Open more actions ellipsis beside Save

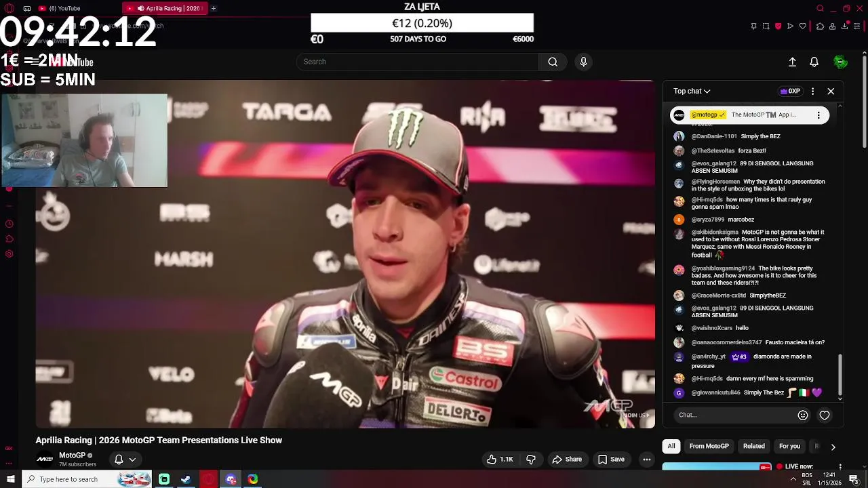(647, 460)
